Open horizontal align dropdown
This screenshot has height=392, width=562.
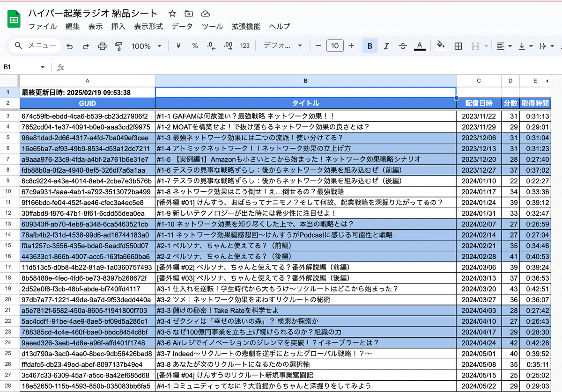[504, 46]
